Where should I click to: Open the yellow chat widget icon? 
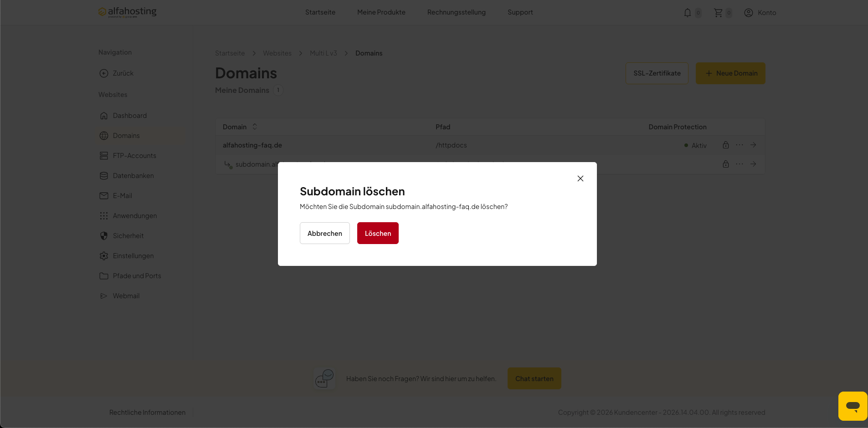click(853, 406)
